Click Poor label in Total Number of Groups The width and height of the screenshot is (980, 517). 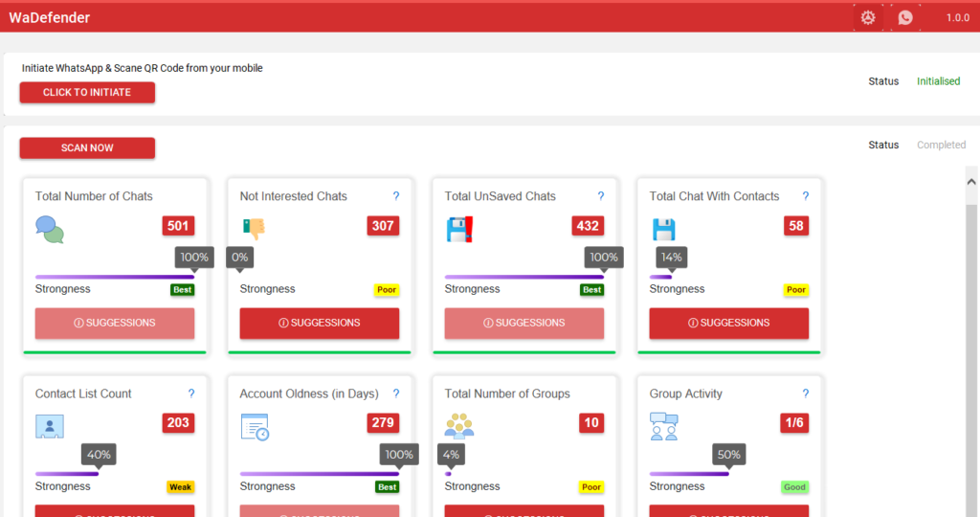(x=591, y=487)
